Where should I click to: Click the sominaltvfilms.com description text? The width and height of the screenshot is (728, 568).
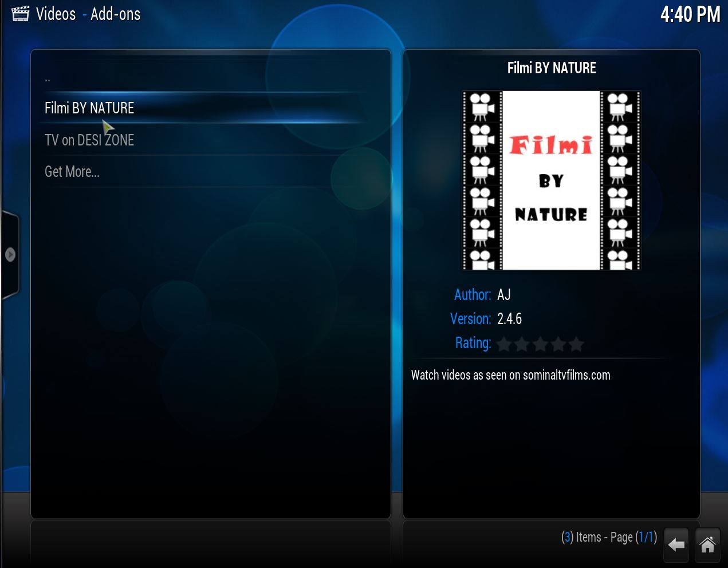(x=510, y=375)
